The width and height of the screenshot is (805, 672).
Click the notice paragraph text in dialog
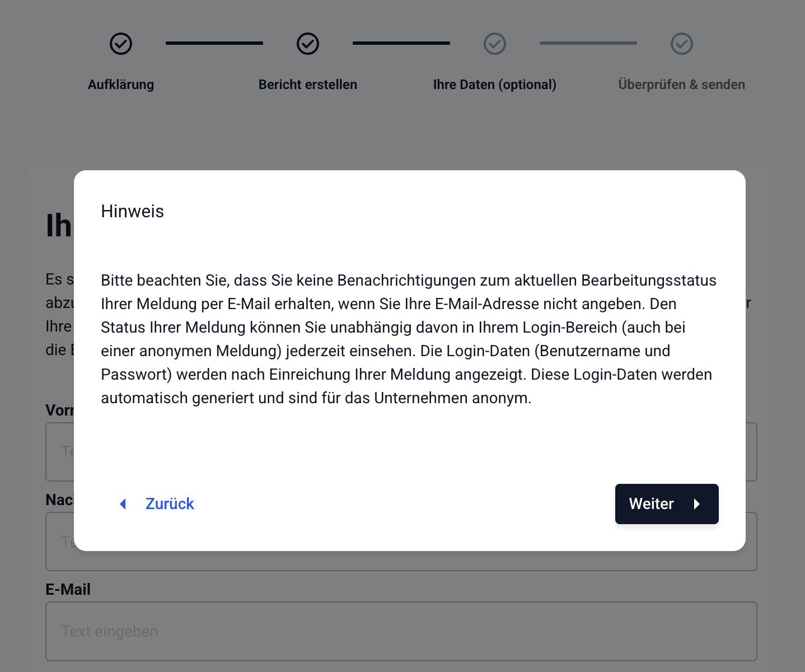coord(409,339)
